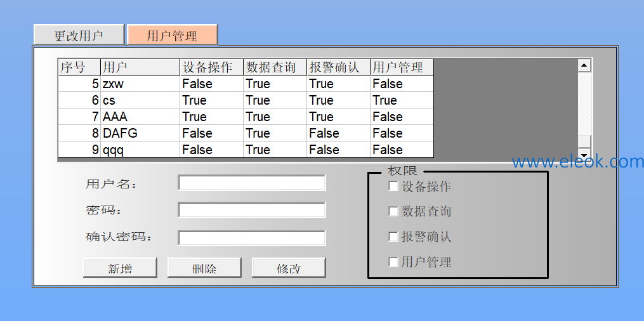Screen dimensions: 644x321
Task: Check the 报警确认 permission checkbox
Action: (x=393, y=237)
